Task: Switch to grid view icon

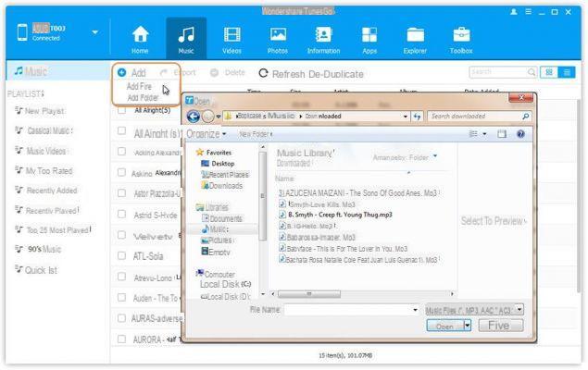Action: [x=549, y=72]
